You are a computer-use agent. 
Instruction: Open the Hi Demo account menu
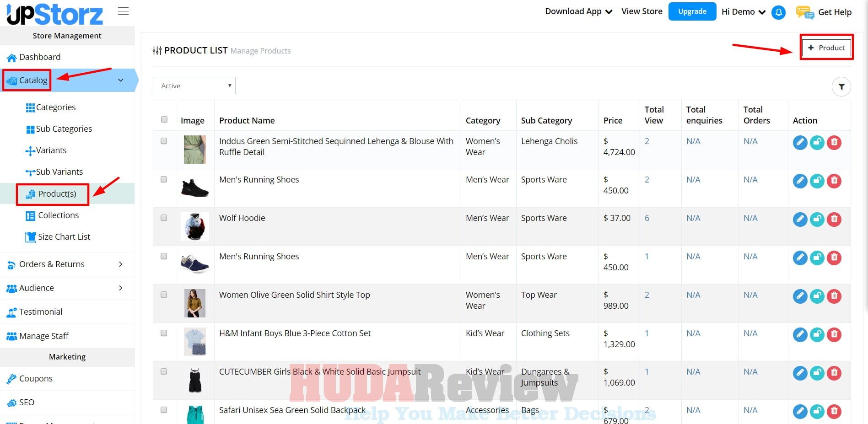744,12
